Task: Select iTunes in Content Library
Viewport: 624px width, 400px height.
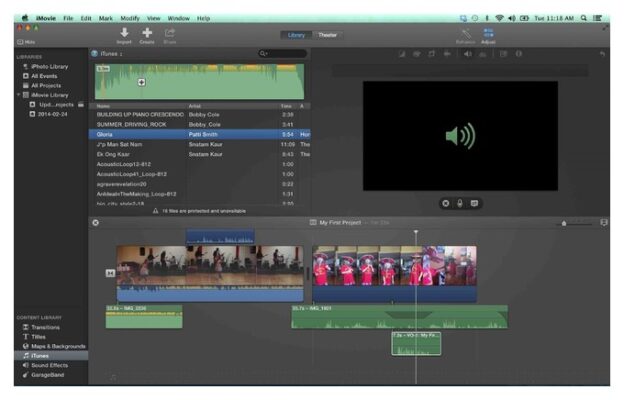Action: point(51,356)
